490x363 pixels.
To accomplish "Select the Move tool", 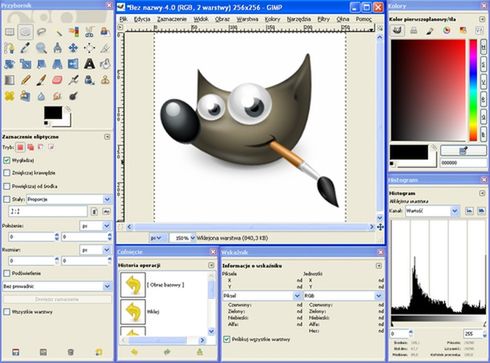I will [x=73, y=48].
